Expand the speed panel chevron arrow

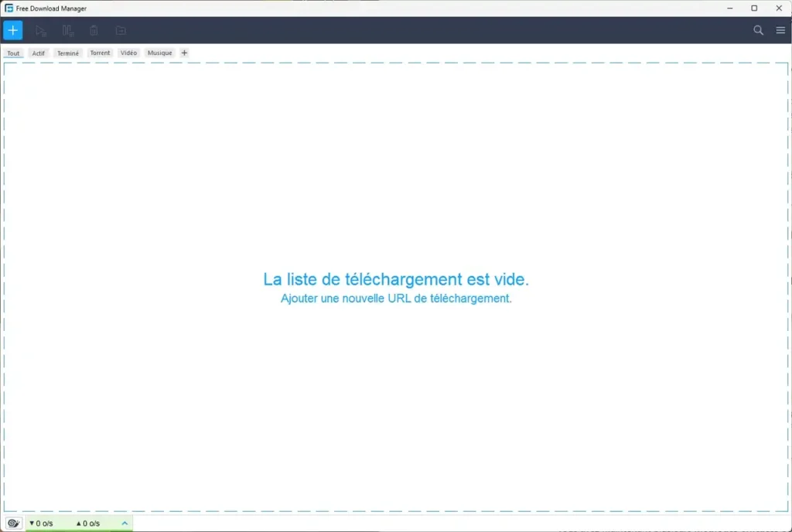(125, 523)
